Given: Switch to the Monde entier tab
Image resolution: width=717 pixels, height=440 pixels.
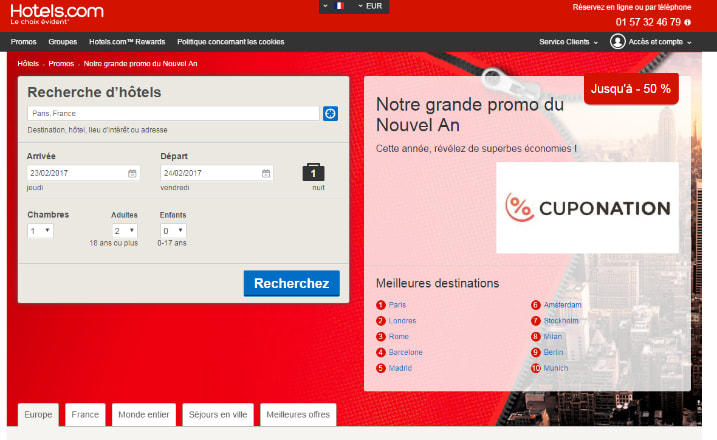Looking at the screenshot, I should (x=144, y=414).
